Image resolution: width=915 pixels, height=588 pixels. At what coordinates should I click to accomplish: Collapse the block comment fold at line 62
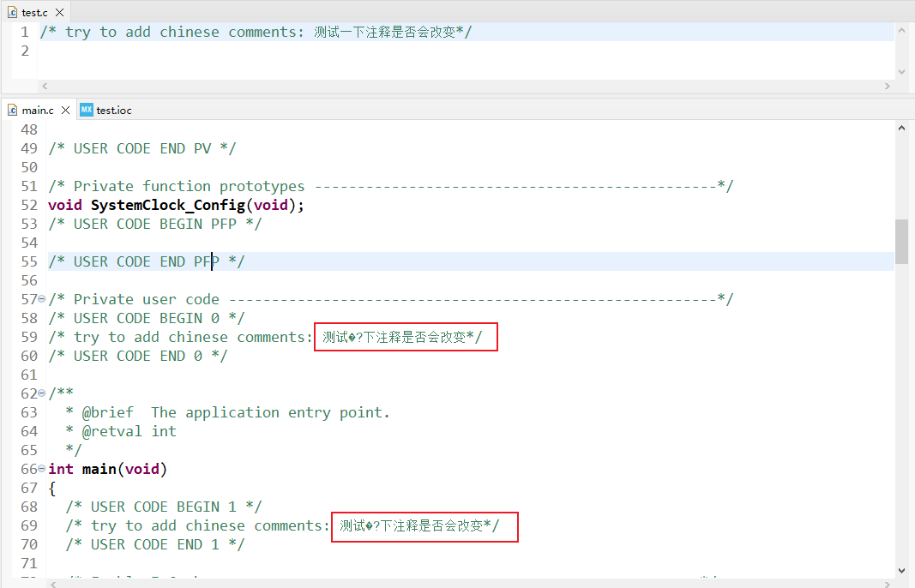click(x=41, y=393)
